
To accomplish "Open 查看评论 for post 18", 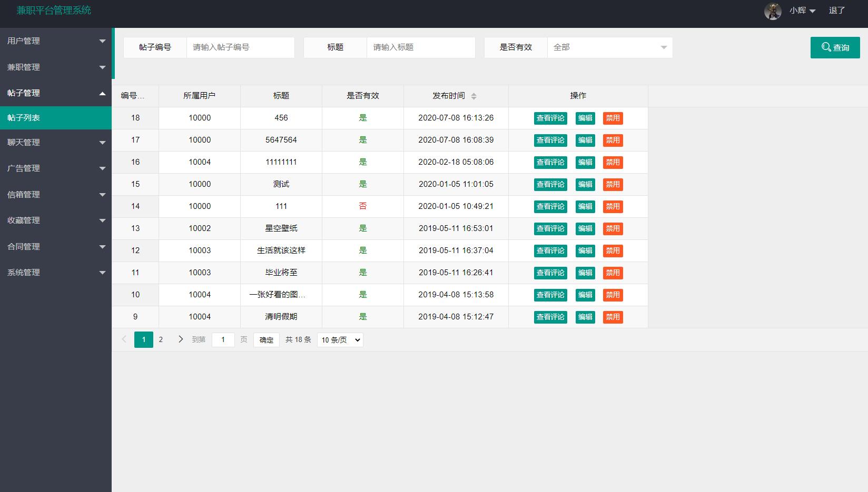I will [x=550, y=118].
